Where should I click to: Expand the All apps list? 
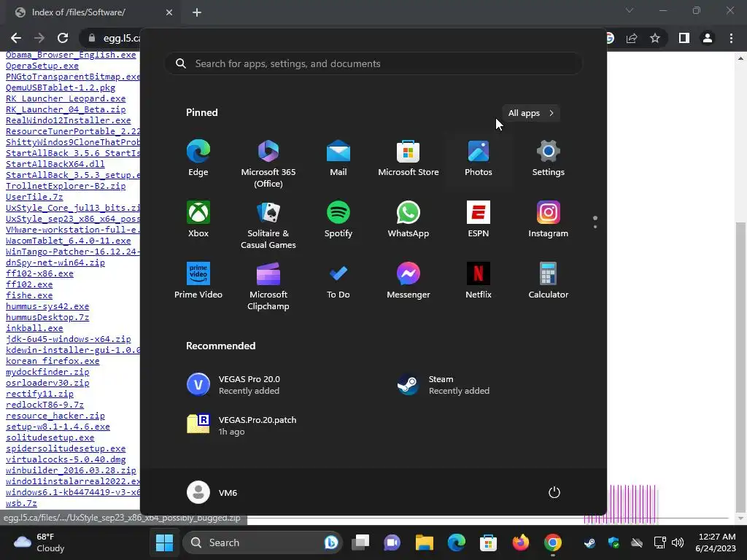(x=531, y=113)
